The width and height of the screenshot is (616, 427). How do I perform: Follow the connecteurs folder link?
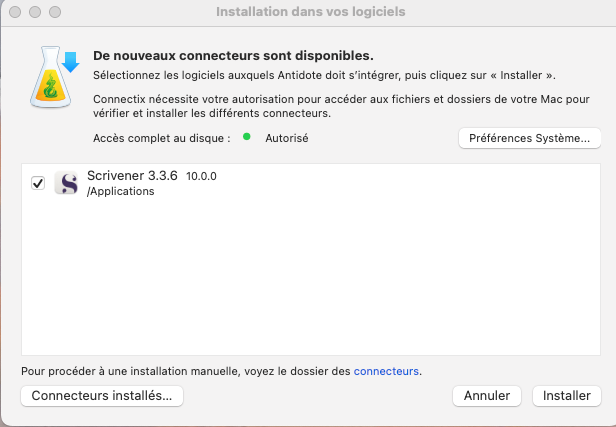[386, 371]
